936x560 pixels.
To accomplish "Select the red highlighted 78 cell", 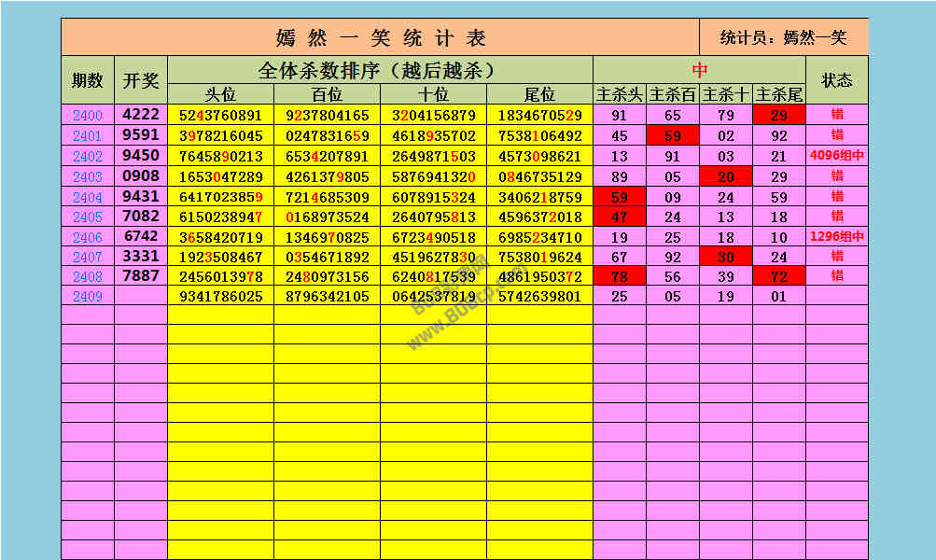I will point(620,277).
